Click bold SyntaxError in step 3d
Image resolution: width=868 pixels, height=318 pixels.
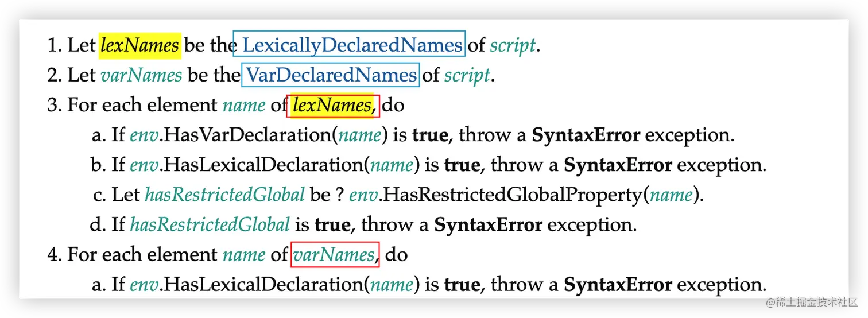[x=489, y=225]
